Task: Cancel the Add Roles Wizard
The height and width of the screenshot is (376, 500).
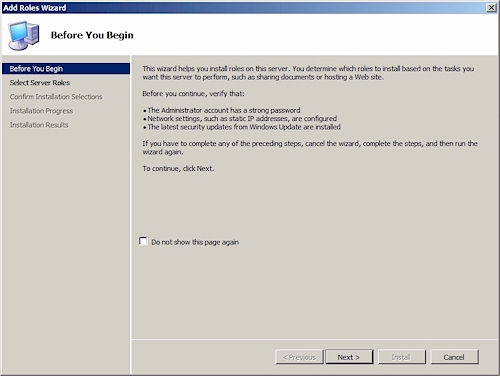Action: click(454, 357)
